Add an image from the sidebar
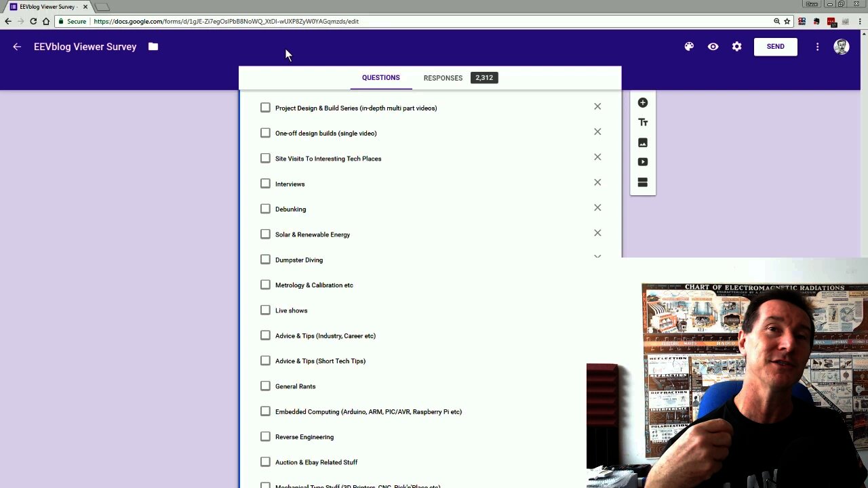Image resolution: width=868 pixels, height=488 pixels. click(643, 143)
